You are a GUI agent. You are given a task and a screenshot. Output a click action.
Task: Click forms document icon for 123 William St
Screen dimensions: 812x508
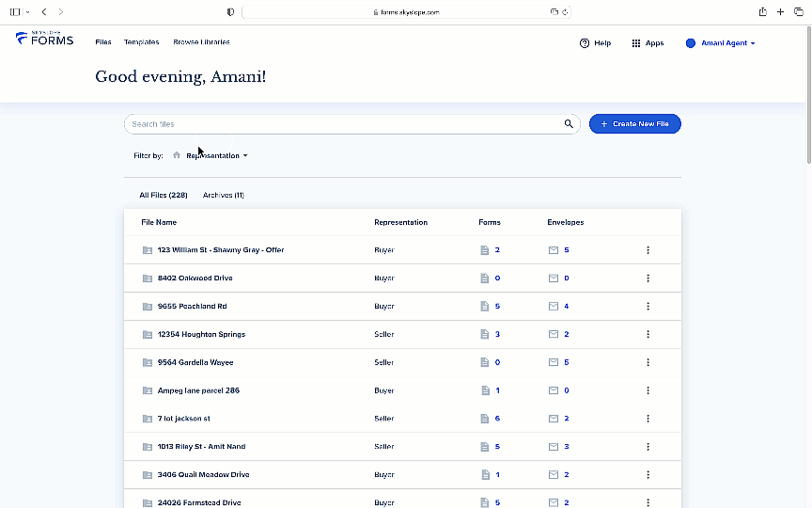[x=485, y=250]
